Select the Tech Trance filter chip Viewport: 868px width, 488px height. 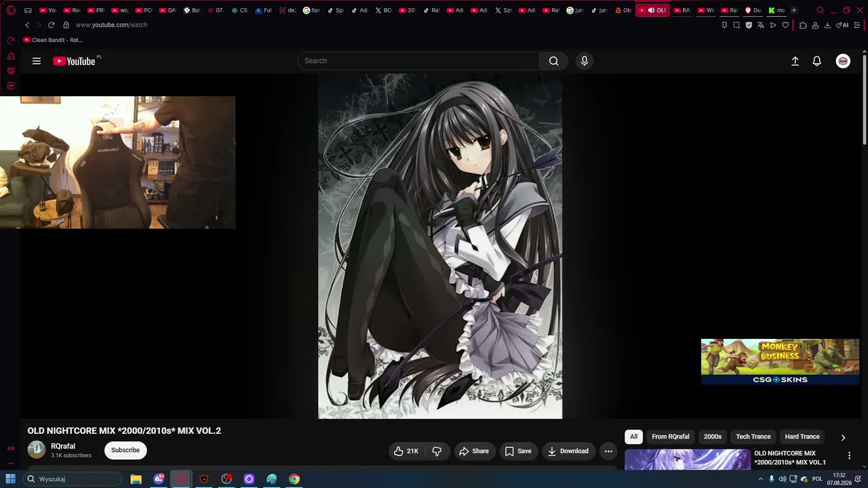[x=753, y=436]
